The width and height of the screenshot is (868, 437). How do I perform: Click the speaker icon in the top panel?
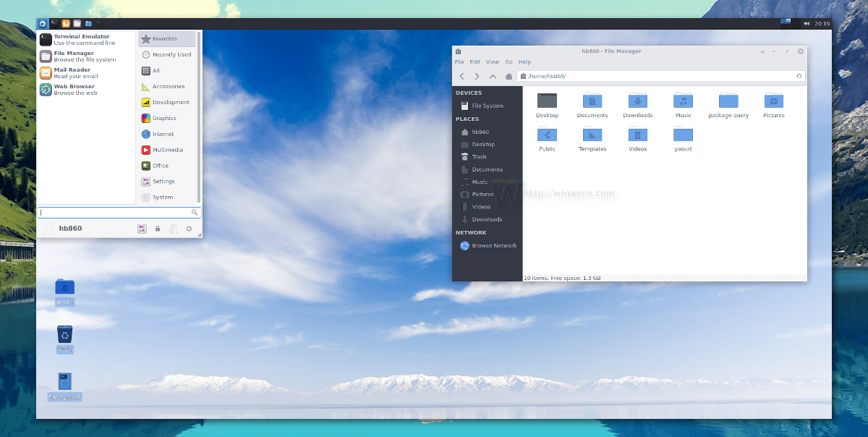pos(806,22)
